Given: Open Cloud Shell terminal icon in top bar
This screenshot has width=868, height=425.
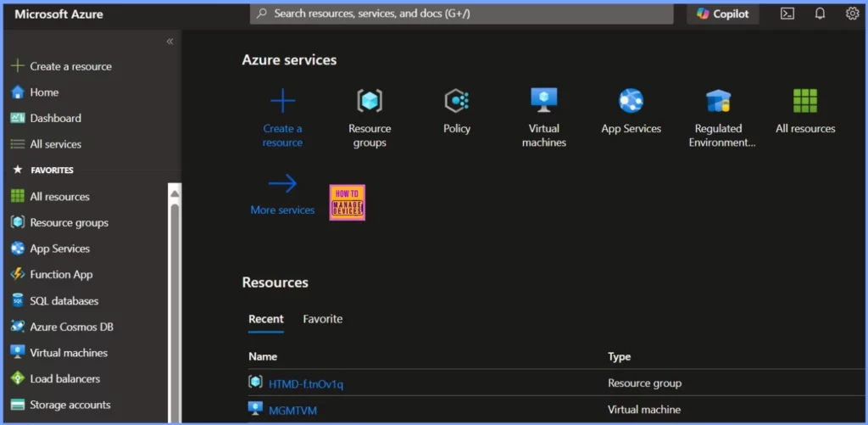Looking at the screenshot, I should (x=787, y=14).
